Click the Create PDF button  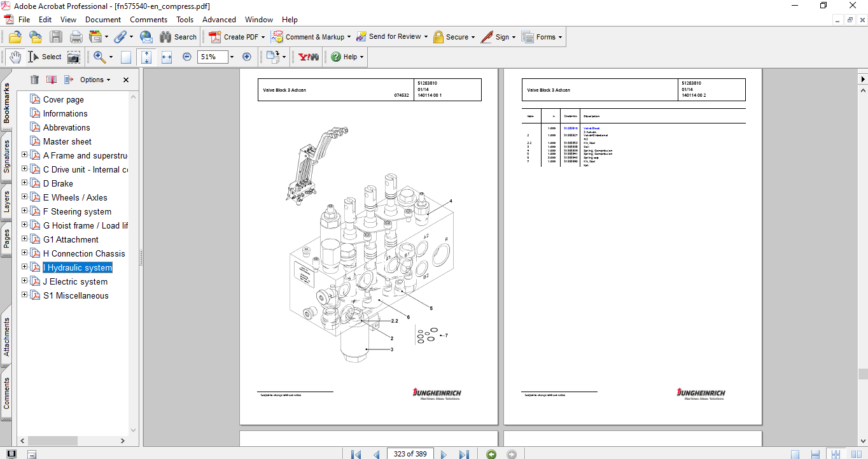click(x=234, y=37)
